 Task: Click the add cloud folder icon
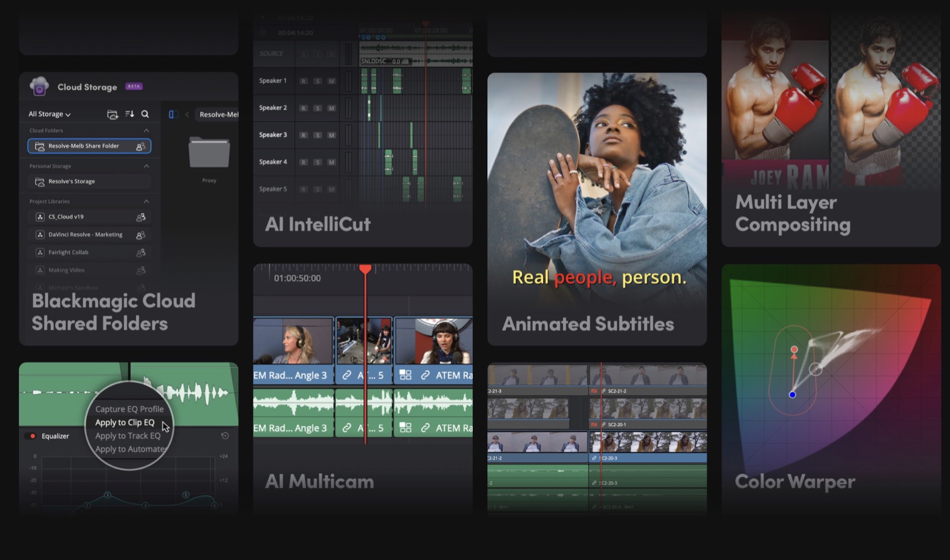pos(112,114)
